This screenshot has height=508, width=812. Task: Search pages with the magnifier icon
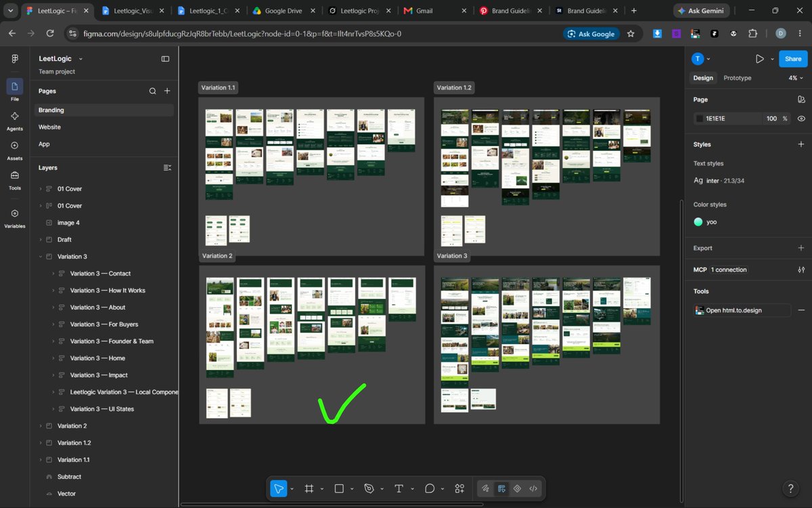152,91
